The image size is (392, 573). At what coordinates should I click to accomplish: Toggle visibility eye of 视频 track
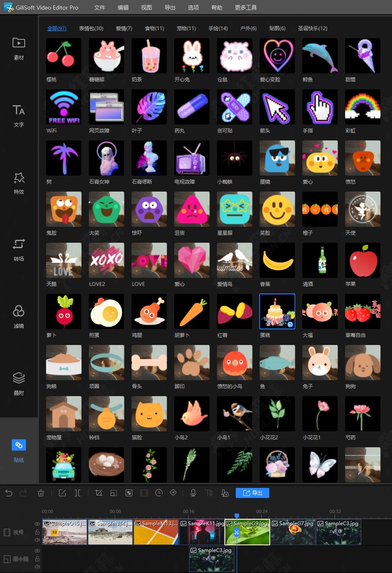point(37,524)
